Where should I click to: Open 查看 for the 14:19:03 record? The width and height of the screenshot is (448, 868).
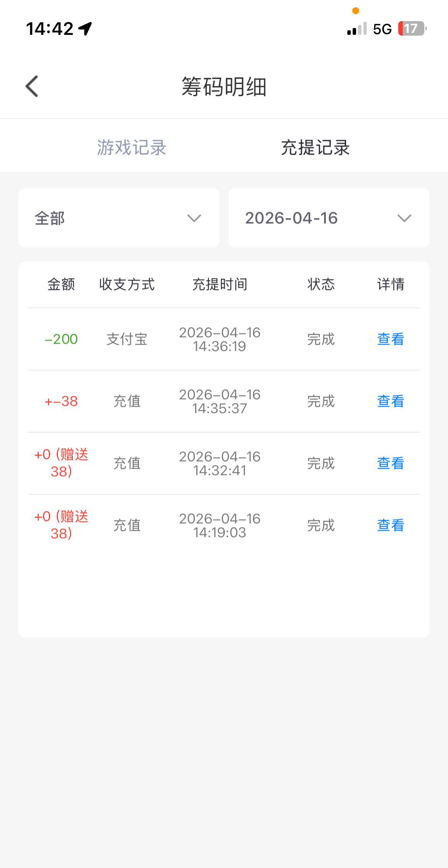point(390,525)
